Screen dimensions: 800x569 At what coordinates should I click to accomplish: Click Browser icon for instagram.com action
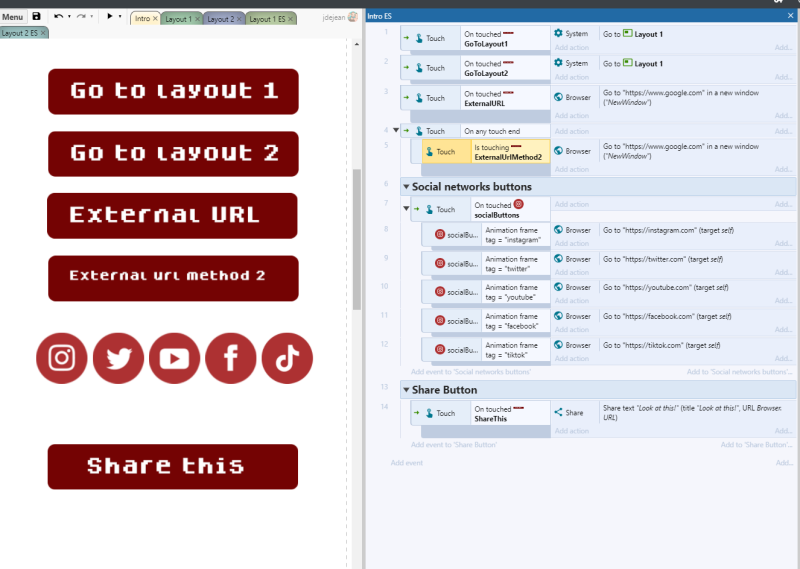(558, 230)
